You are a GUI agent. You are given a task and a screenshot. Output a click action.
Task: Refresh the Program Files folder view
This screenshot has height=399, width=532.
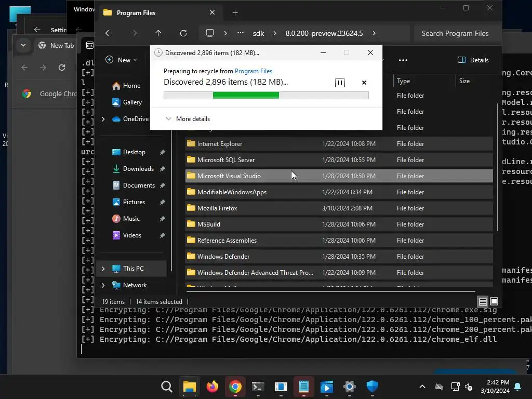(183, 33)
